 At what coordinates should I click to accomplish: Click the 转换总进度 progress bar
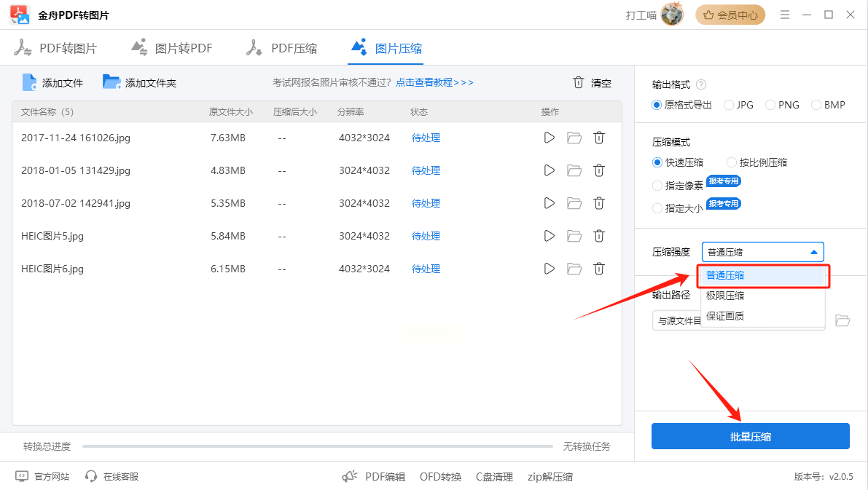tap(317, 446)
